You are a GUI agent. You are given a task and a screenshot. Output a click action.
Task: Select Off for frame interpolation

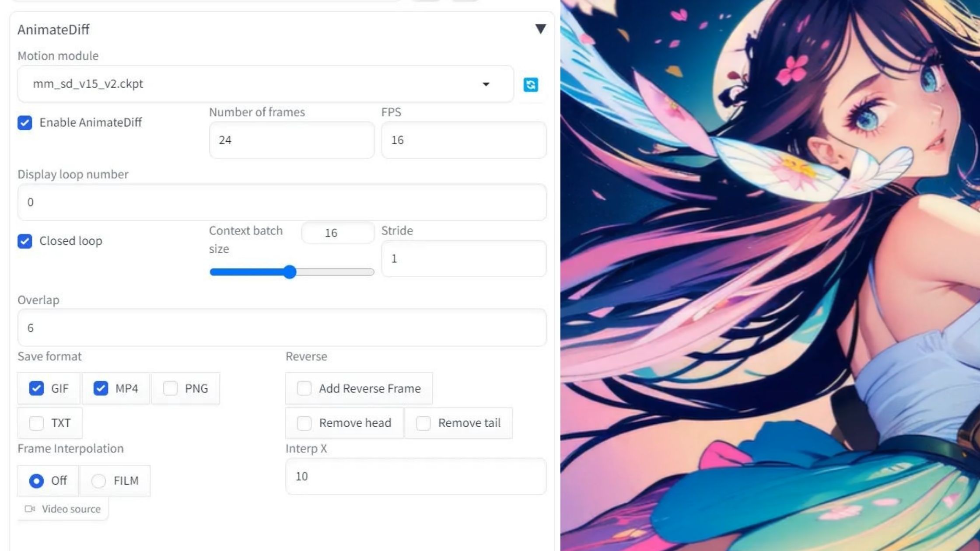36,481
